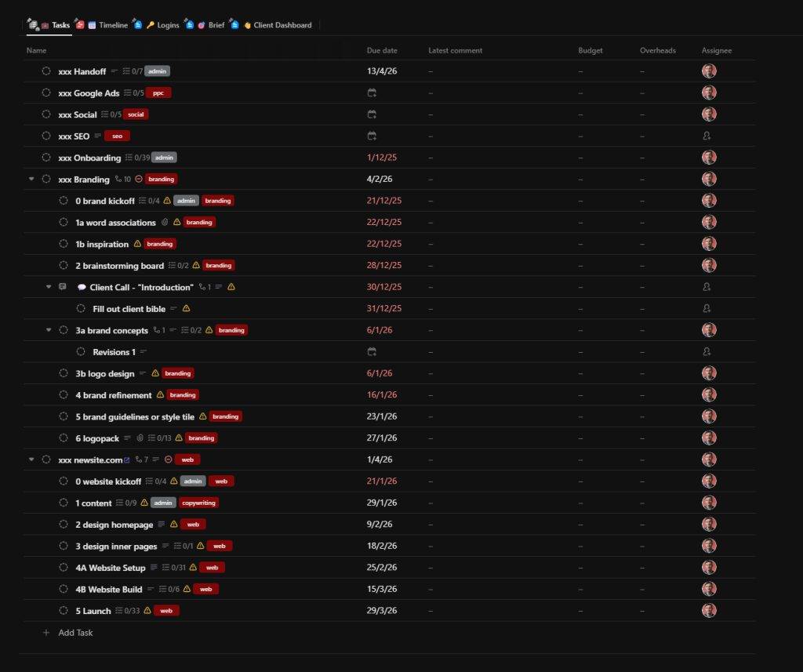Click the assignee avatar on xxx Handoff
This screenshot has width=803, height=672.
tap(709, 71)
